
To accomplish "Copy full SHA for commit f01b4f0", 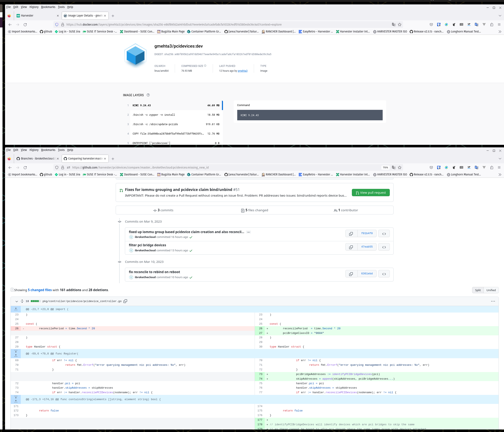I will pyautogui.click(x=351, y=234).
